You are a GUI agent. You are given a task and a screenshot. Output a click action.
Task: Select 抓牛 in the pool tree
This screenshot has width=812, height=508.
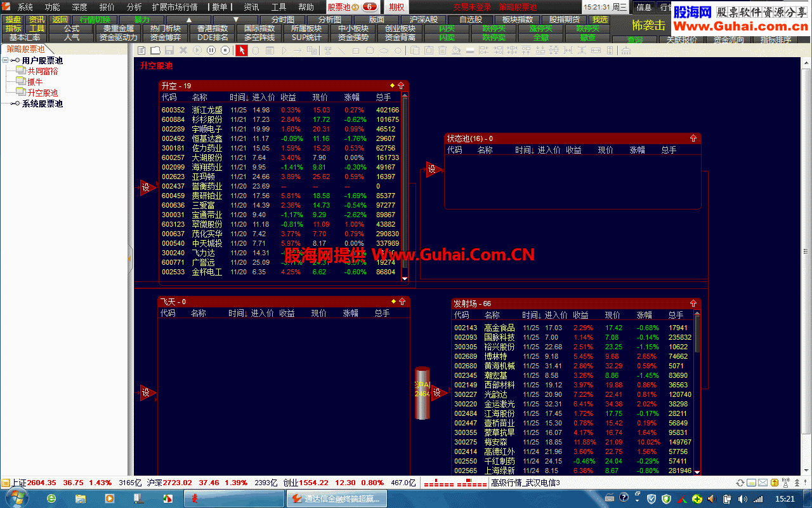pos(35,82)
